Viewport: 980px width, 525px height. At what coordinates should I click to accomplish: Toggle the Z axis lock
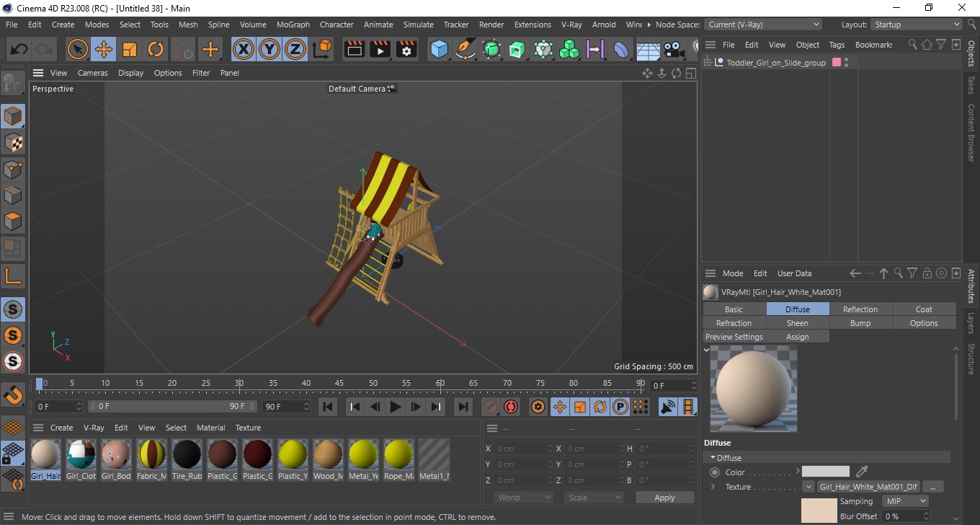[x=295, y=50]
